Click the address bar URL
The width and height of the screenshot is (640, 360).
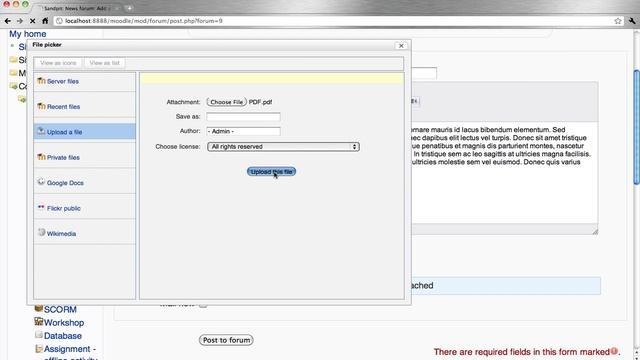[x=144, y=21]
